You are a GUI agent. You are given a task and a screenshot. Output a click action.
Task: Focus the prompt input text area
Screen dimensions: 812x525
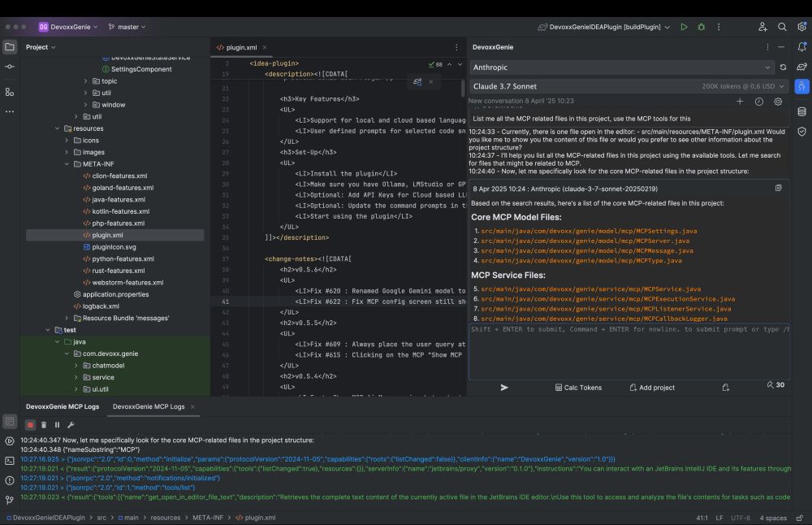point(629,352)
